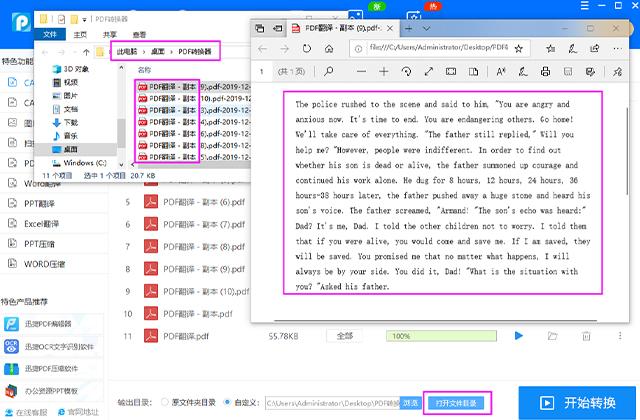Click the fit to page arrows icon
Viewport: 640px width, 420px height.
point(429,72)
